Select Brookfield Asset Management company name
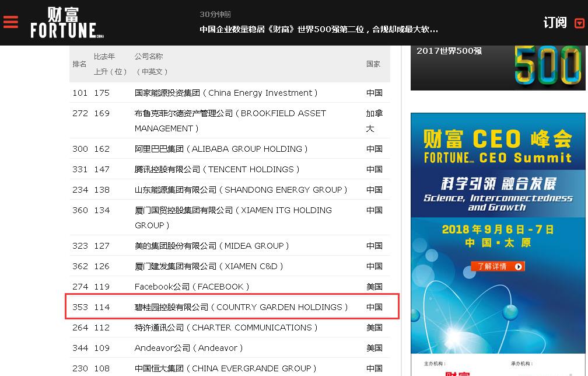588x376 pixels. tap(230, 121)
